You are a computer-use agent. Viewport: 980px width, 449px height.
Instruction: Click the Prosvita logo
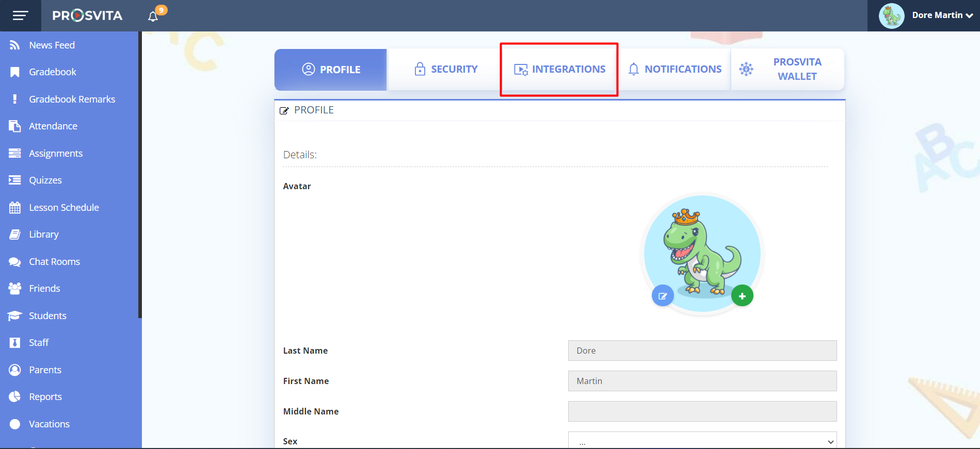coord(87,15)
